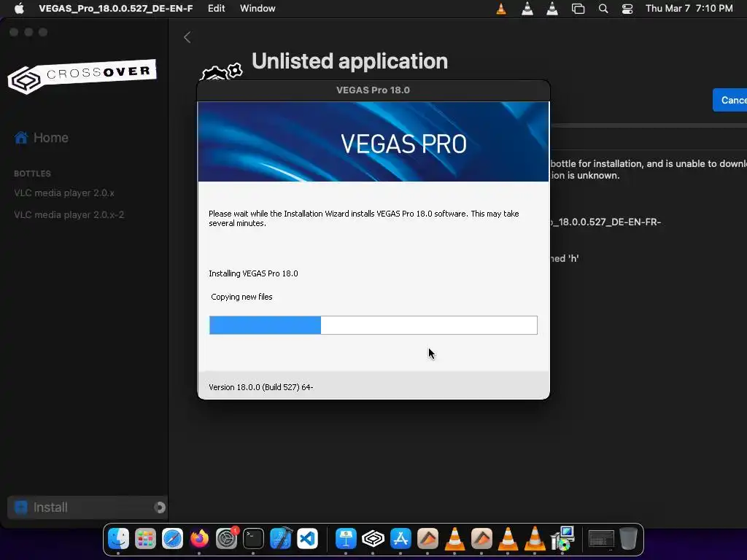
Task: Click the CrossOver icon in the dock
Action: click(x=373, y=539)
